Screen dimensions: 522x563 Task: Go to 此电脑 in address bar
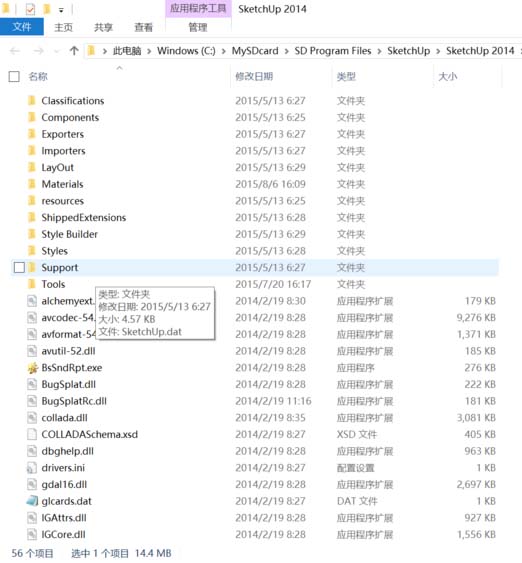click(127, 51)
